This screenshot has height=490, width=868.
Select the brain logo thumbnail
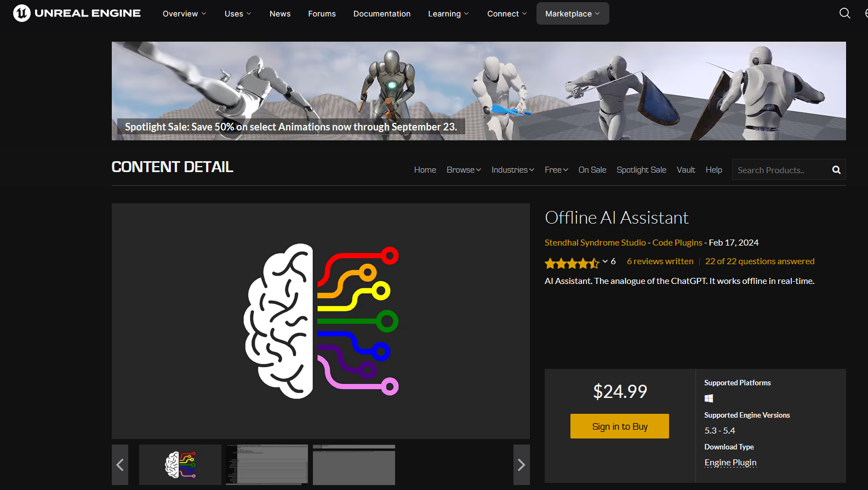(180, 465)
